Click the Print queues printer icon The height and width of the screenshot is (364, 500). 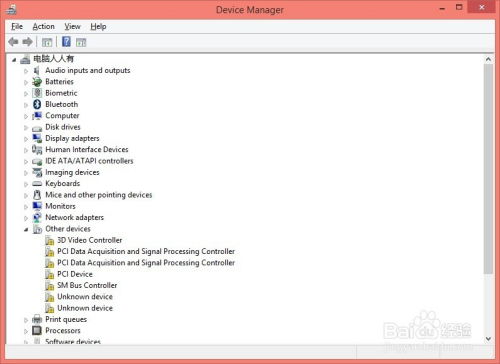37,319
